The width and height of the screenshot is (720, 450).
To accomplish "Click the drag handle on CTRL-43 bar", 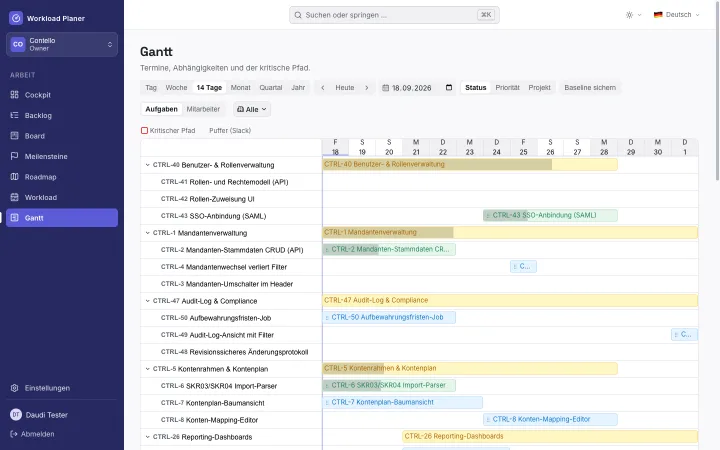I will click(x=488, y=215).
